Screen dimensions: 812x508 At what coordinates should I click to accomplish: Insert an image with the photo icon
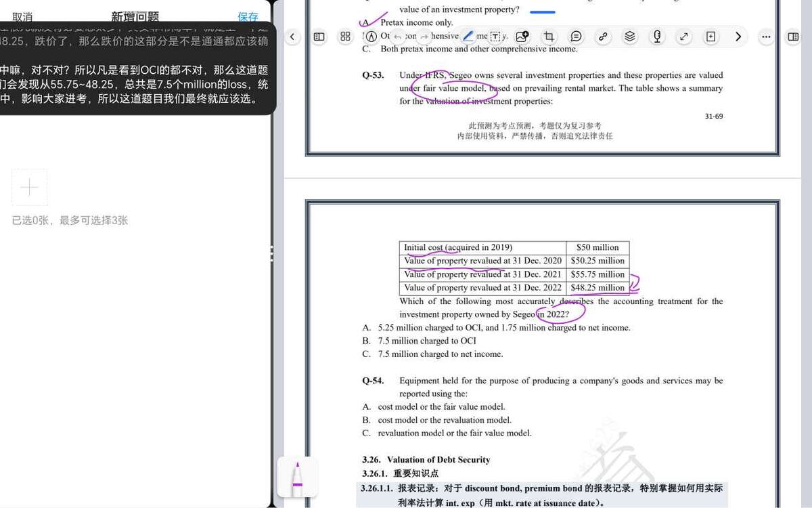pos(522,37)
